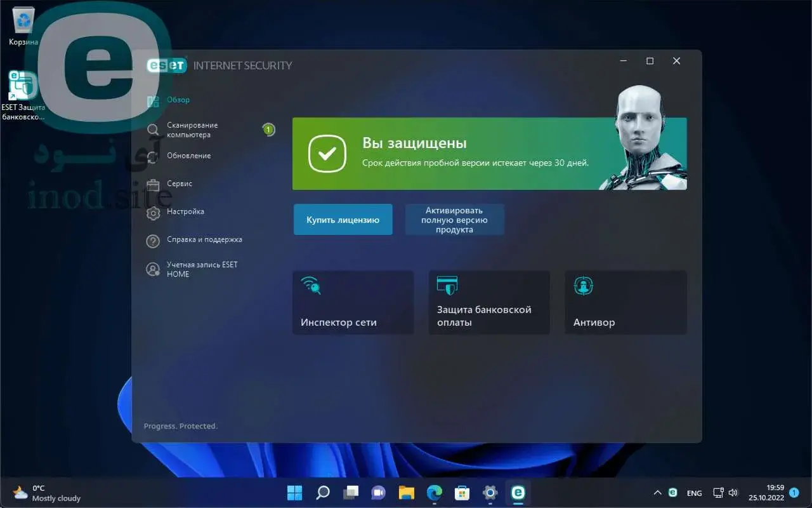Open taskbar Search
Image resolution: width=812 pixels, height=508 pixels.
click(322, 492)
